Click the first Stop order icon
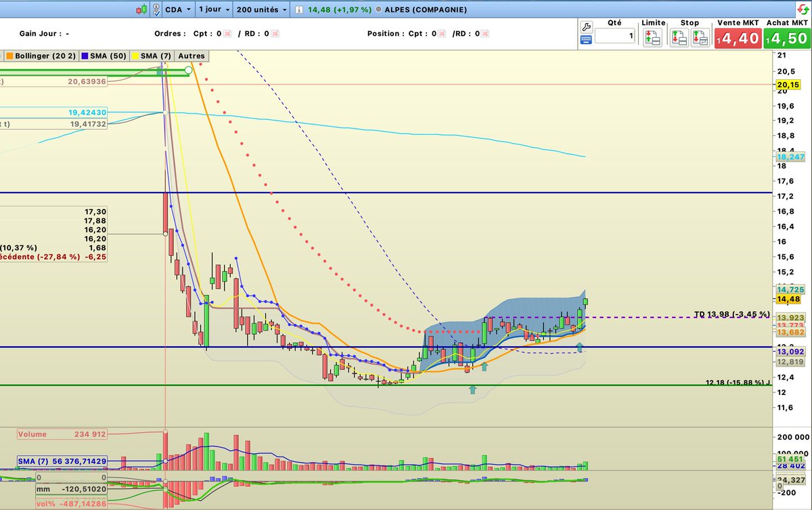Viewport: 812px width, 510px height. 679,38
